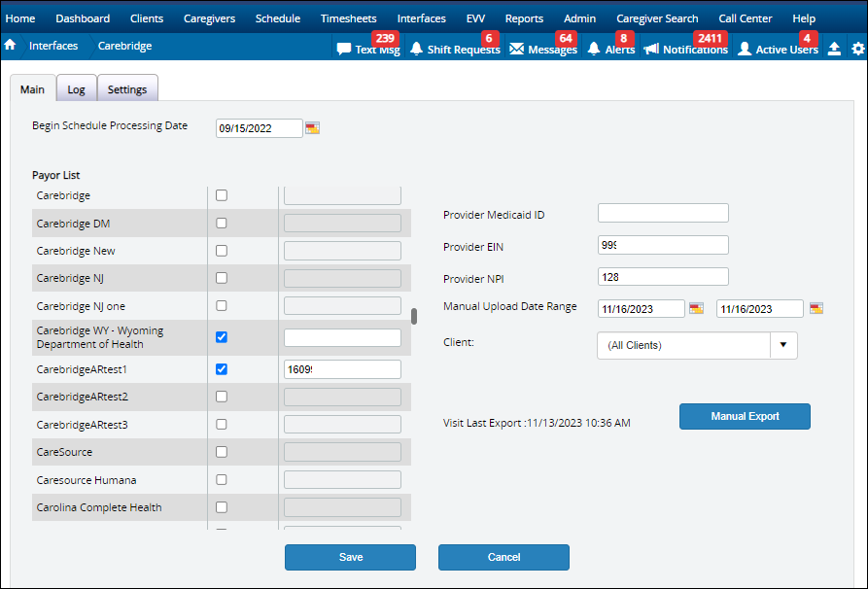Image resolution: width=868 pixels, height=589 pixels.
Task: Check the Carolina Complete Health checkbox
Action: click(x=222, y=507)
